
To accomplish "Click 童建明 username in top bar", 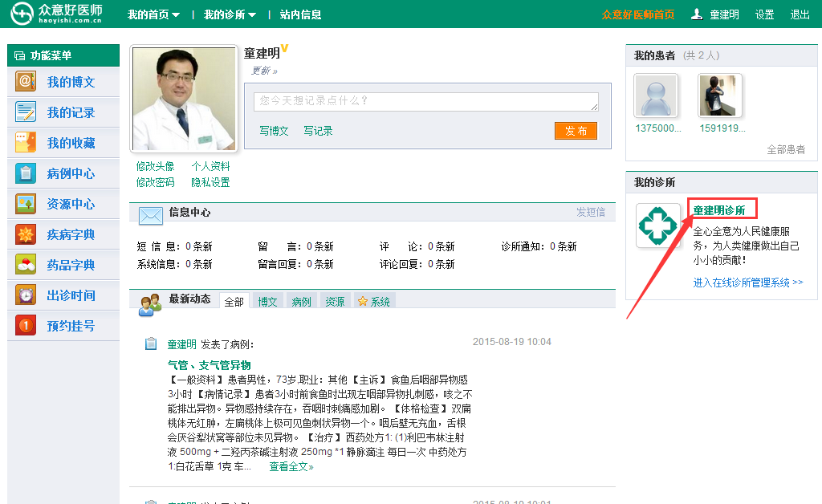I will [725, 14].
